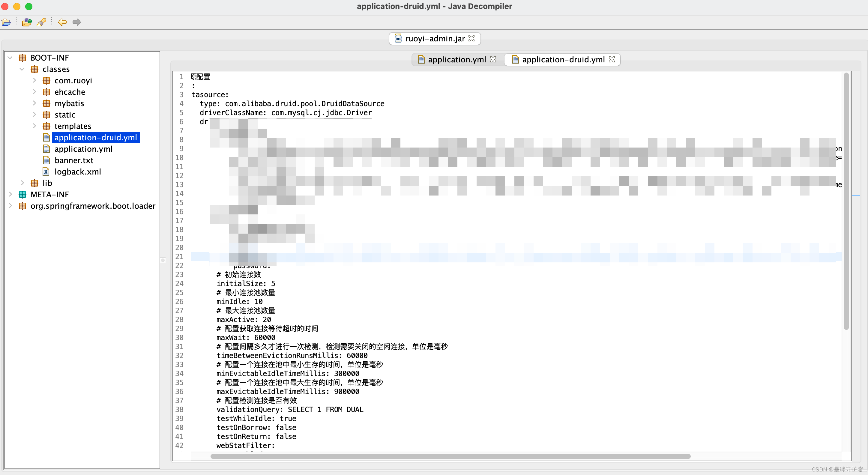Close the application-druid.yml editor tab
This screenshot has height=475, width=868.
pos(612,60)
